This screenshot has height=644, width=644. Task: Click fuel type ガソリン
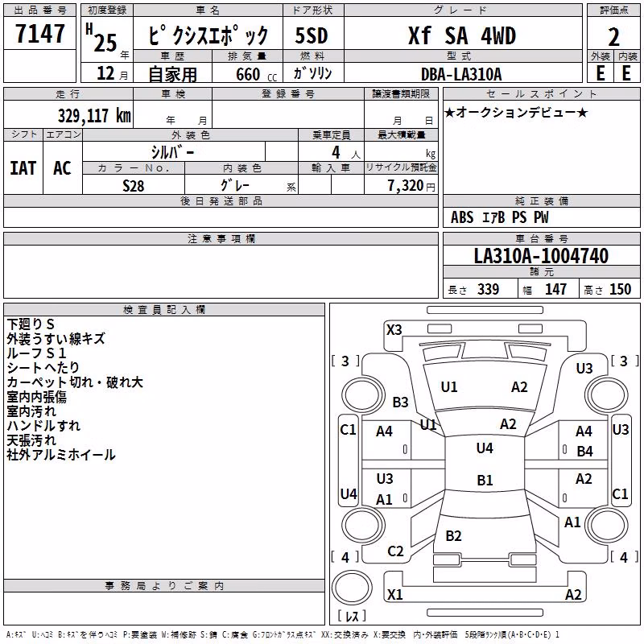coord(312,73)
